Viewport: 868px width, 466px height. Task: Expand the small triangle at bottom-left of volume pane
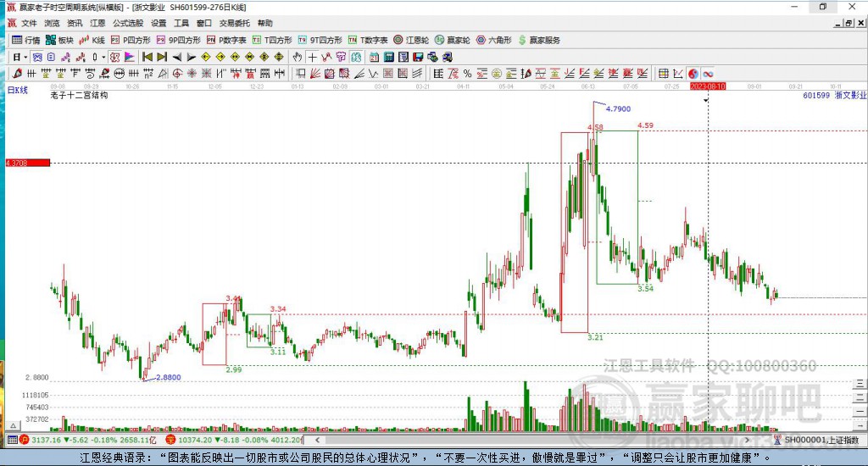coord(14,425)
